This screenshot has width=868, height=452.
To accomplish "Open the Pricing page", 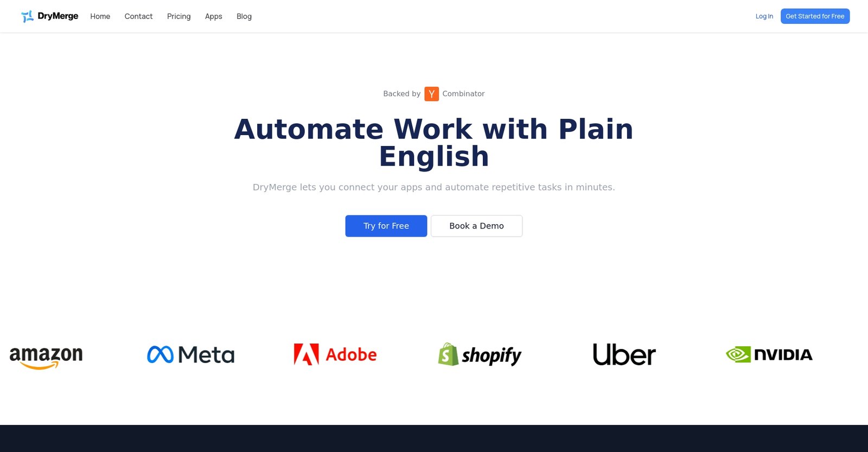I will pos(179,16).
